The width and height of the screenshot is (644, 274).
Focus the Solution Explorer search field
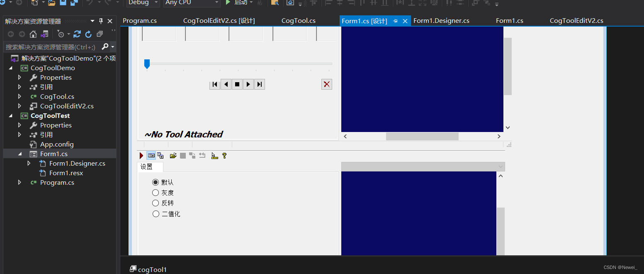[x=52, y=47]
